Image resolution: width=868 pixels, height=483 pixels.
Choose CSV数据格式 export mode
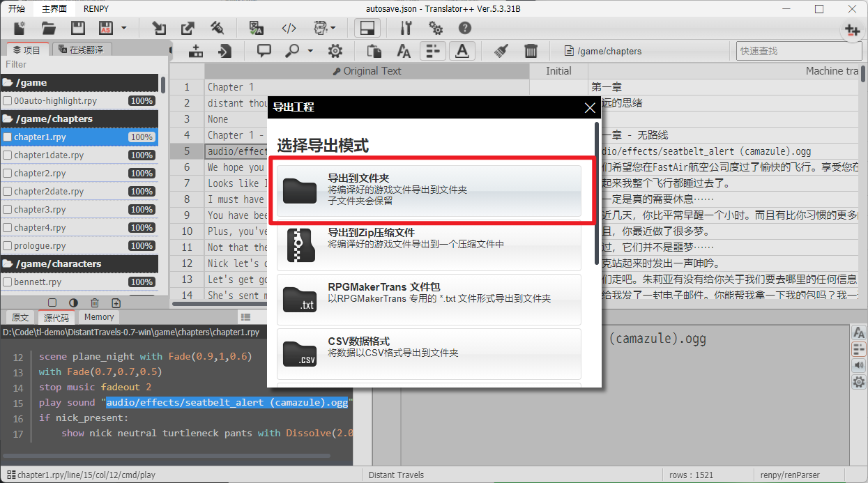pos(429,353)
